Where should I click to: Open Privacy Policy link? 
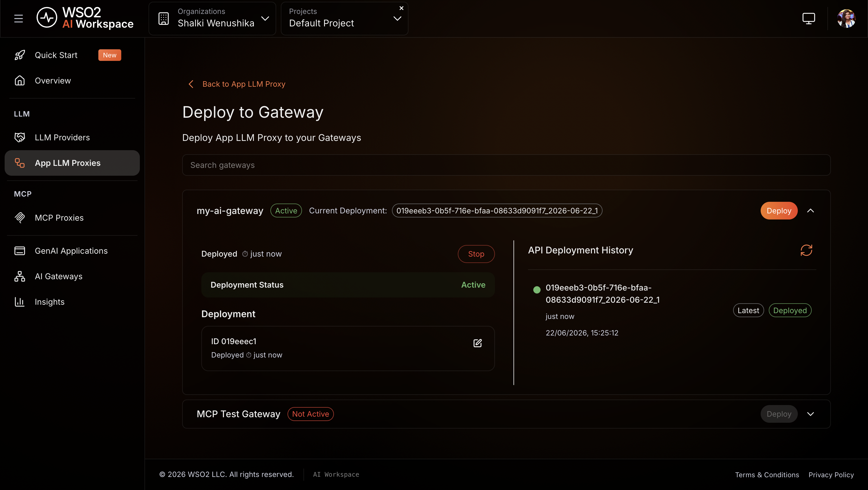[x=831, y=475]
